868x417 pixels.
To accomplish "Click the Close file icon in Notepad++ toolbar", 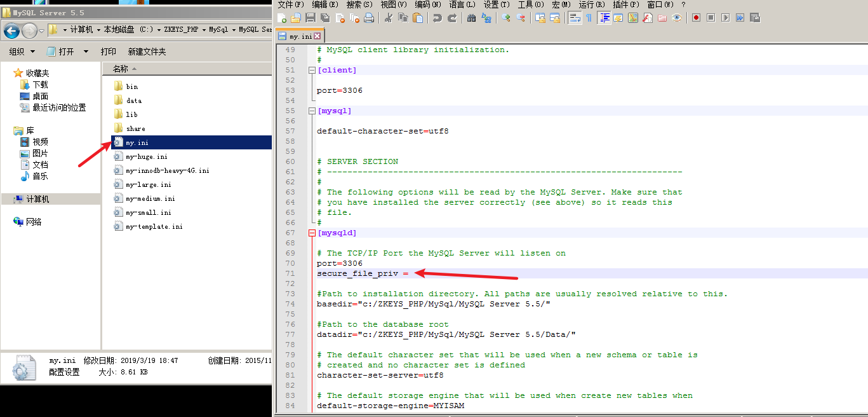I will point(340,18).
